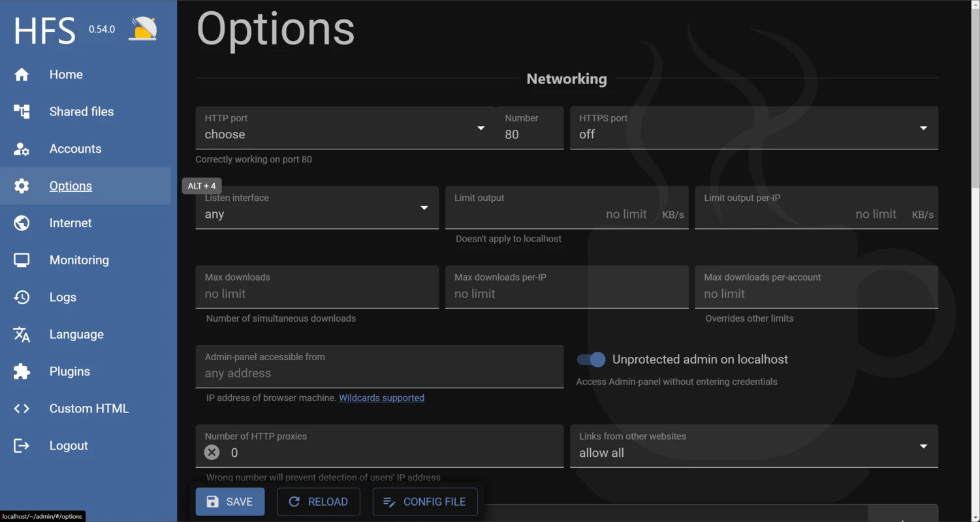
Task: Open the HTTP port dropdown
Action: coord(345,128)
